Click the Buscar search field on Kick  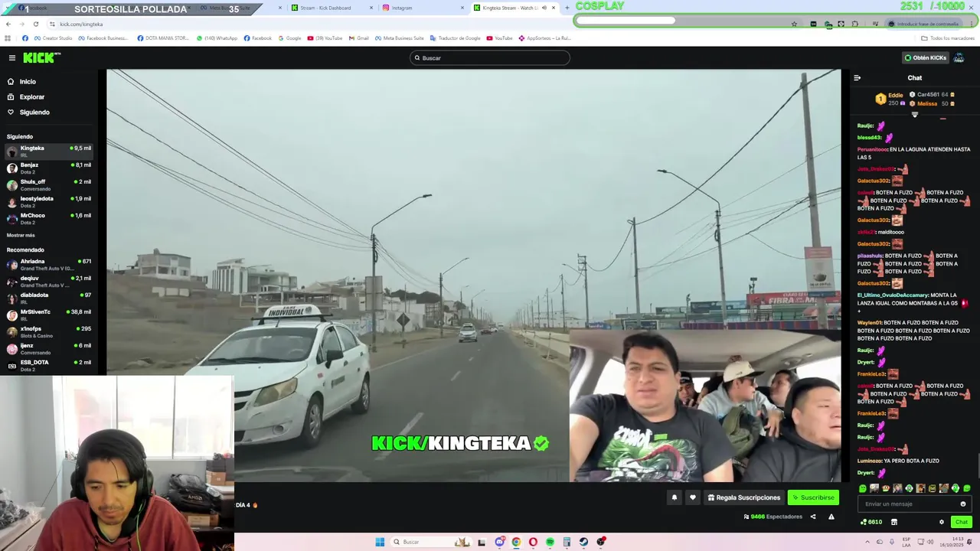coord(490,57)
